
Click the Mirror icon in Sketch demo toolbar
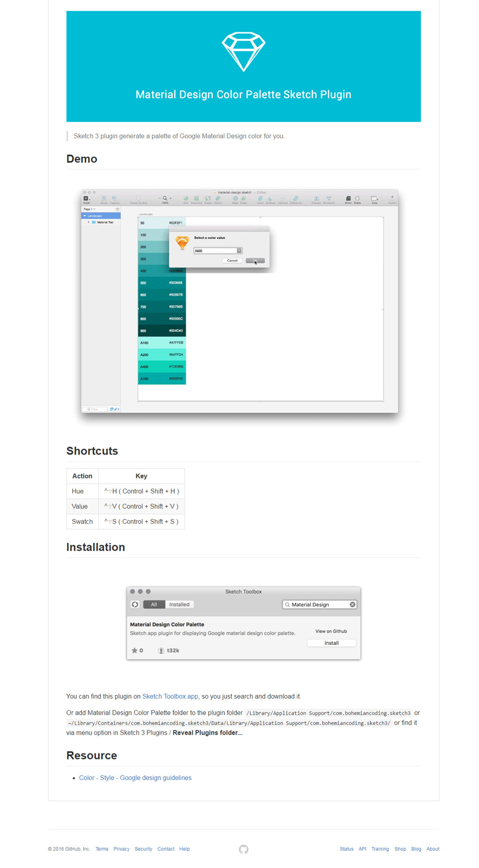click(x=348, y=199)
